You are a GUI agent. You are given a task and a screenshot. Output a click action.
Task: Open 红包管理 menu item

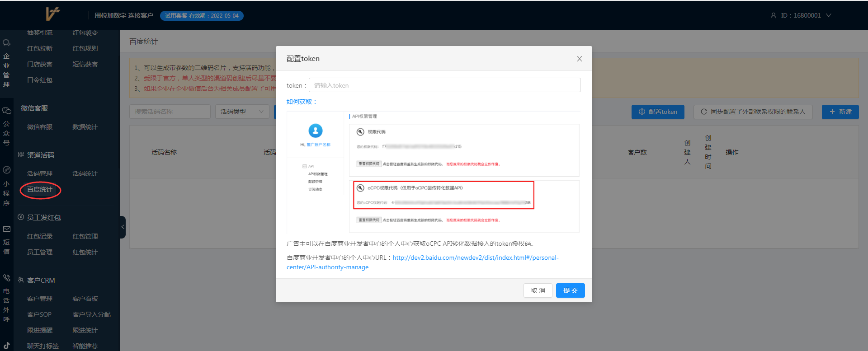pos(85,236)
